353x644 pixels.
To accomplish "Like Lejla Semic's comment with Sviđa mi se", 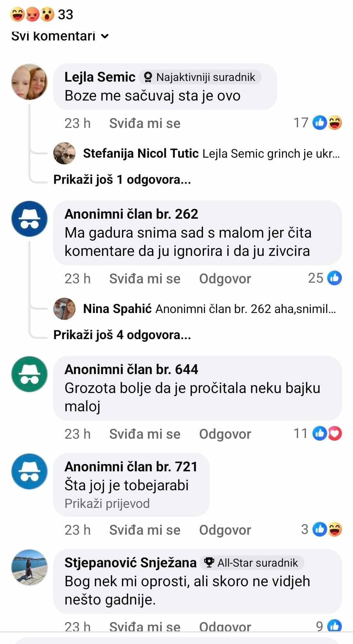I will (145, 123).
